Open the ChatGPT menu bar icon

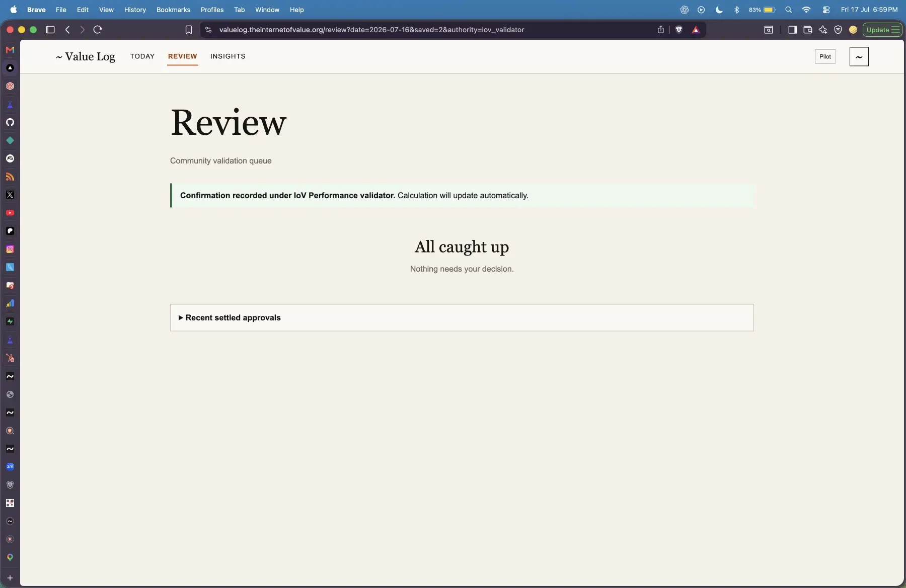(x=684, y=10)
